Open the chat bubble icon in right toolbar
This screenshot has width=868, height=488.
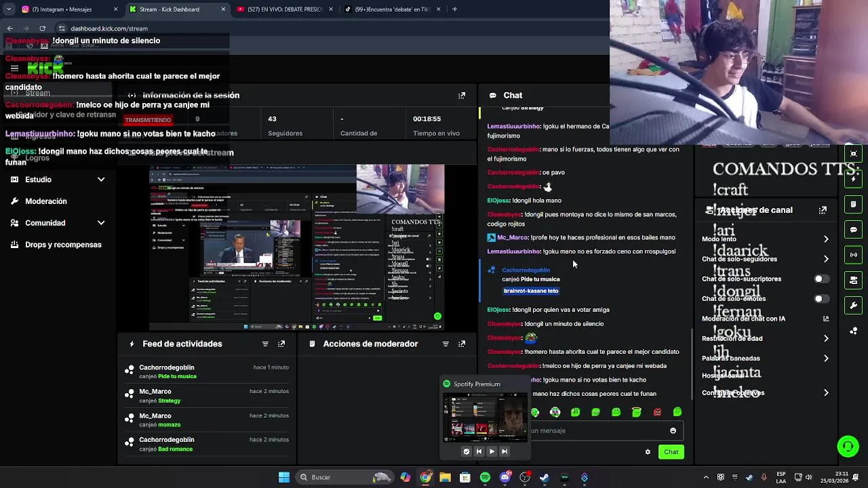point(854,230)
